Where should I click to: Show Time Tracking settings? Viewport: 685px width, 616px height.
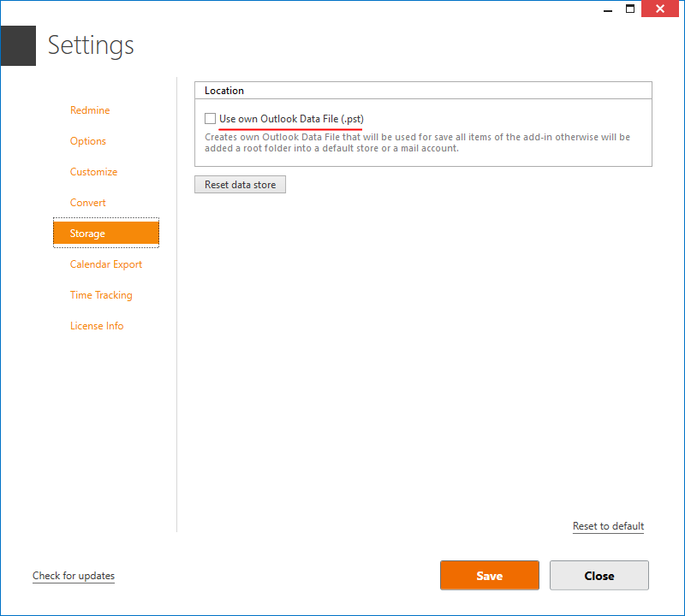tap(101, 295)
